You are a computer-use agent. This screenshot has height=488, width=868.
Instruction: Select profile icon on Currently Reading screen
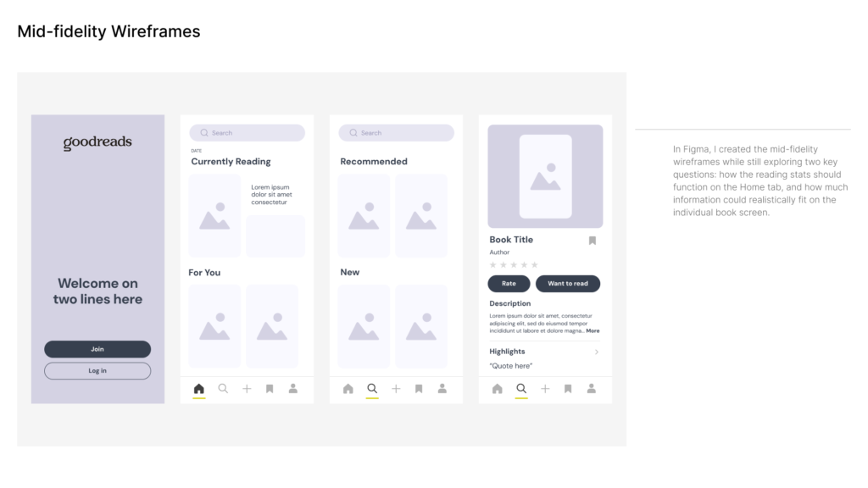tap(293, 389)
